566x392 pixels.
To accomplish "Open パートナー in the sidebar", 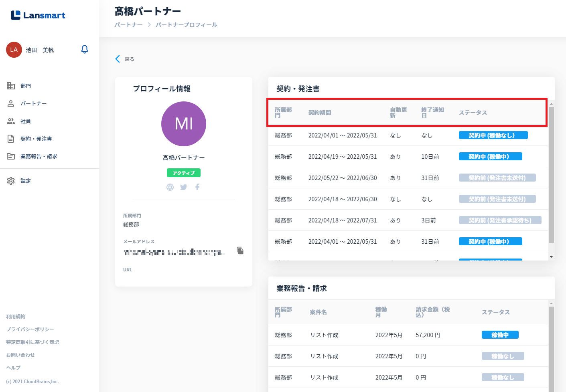I will click(x=33, y=103).
